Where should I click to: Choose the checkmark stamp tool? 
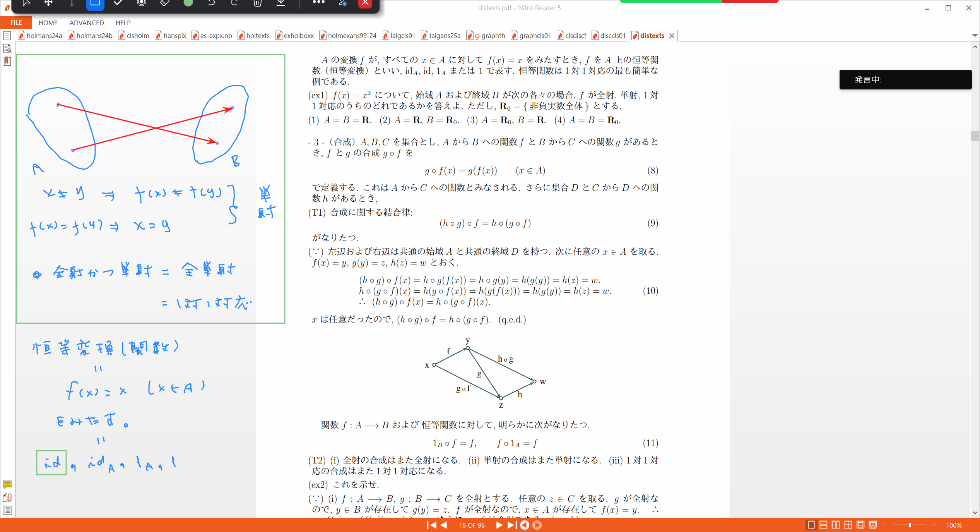coord(118,3)
